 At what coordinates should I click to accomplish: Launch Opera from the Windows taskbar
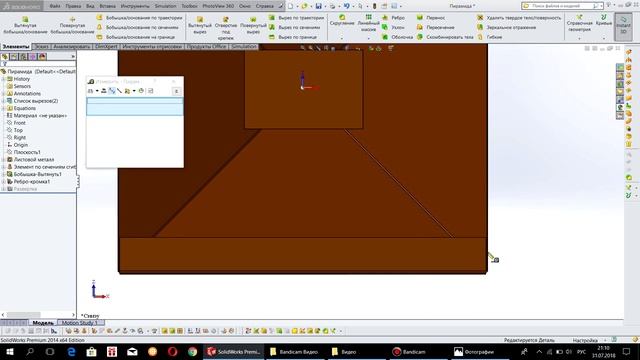click(173, 352)
